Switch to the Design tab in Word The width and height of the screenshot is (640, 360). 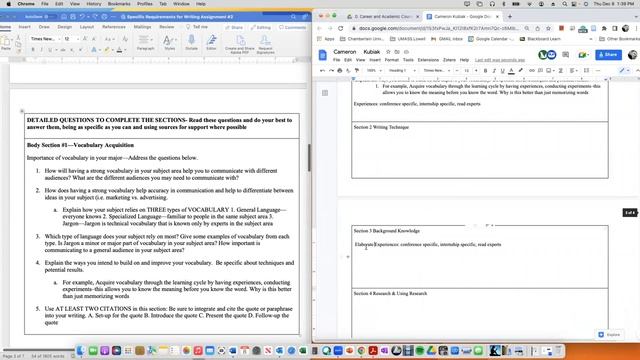(x=64, y=27)
